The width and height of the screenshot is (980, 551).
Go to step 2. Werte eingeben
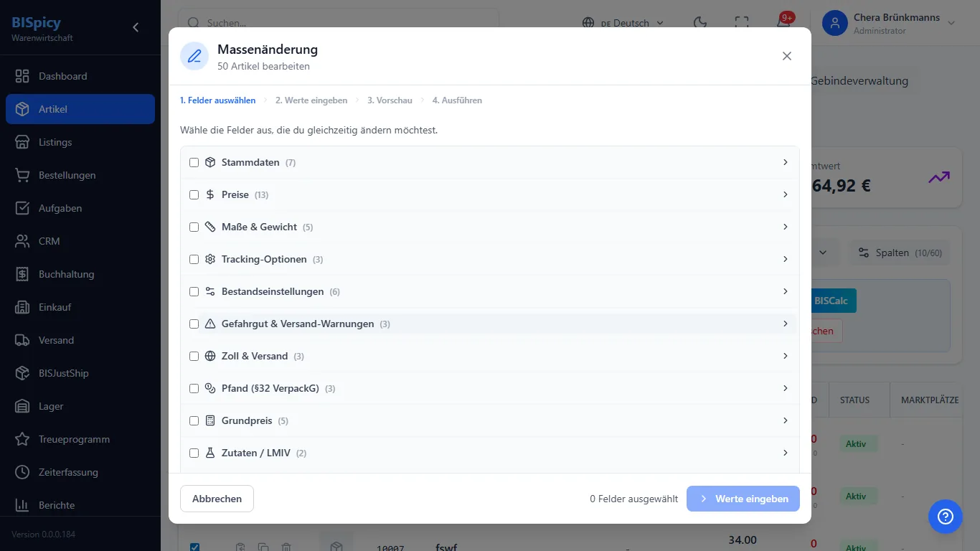point(311,100)
